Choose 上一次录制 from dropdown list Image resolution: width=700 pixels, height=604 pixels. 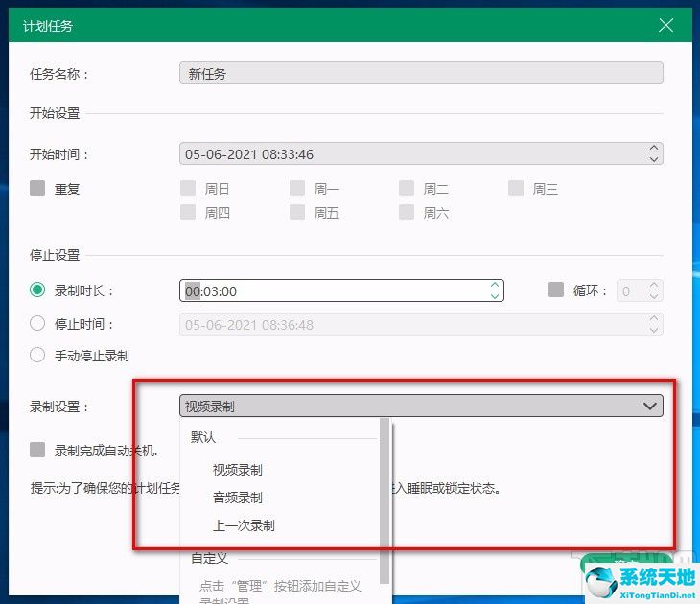tap(244, 525)
